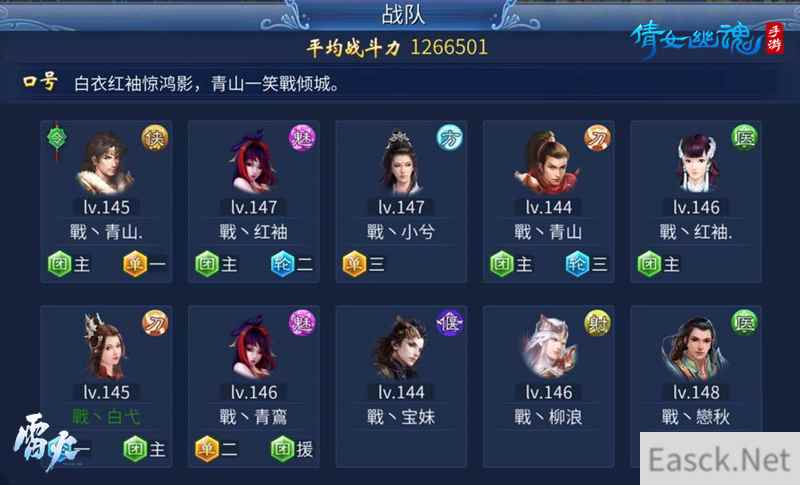
Task: Click the 平均战斗力 1266501 value
Action: [449, 47]
